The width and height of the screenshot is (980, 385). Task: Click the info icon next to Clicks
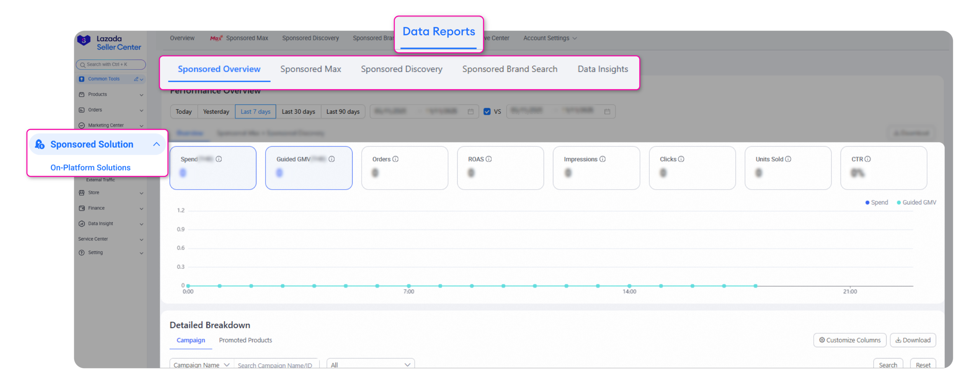[x=681, y=159]
